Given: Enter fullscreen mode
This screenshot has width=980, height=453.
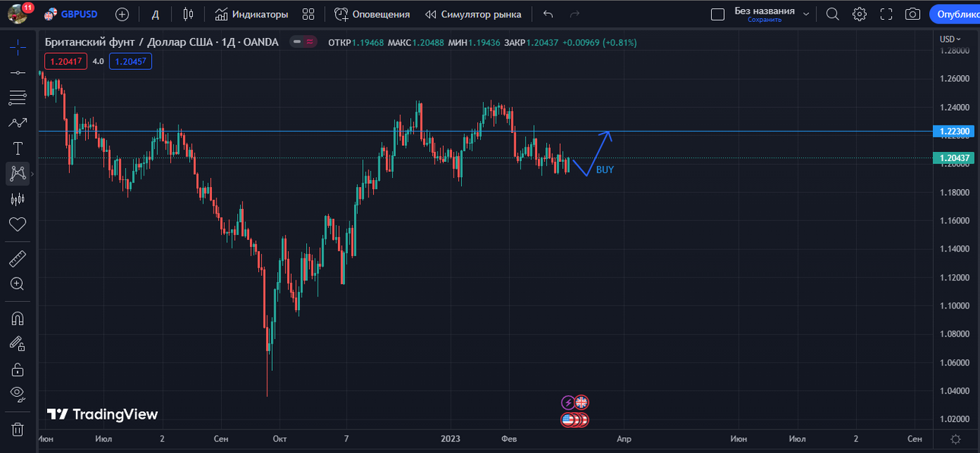Looking at the screenshot, I should click(x=886, y=14).
